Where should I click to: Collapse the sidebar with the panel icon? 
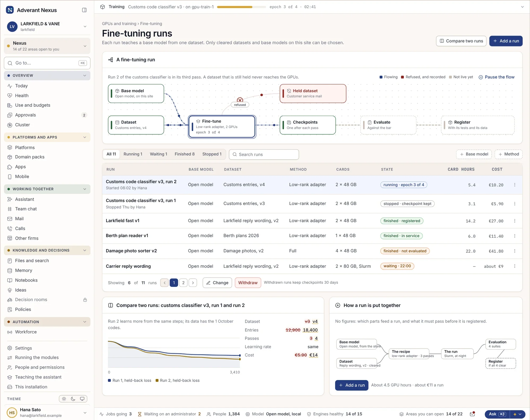(84, 10)
